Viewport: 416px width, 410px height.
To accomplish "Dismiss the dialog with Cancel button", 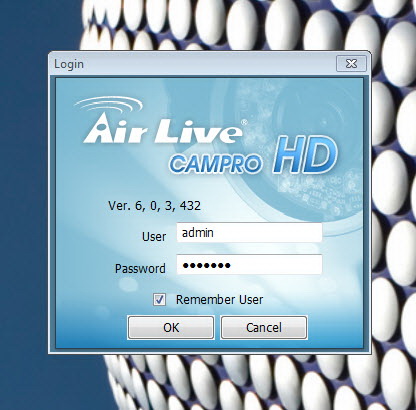I will pyautogui.click(x=264, y=328).
